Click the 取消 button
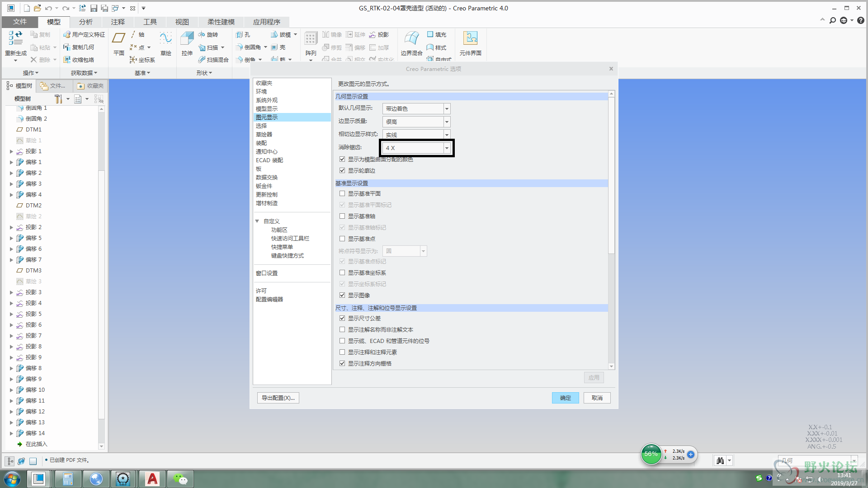The image size is (868, 488). [x=597, y=398]
